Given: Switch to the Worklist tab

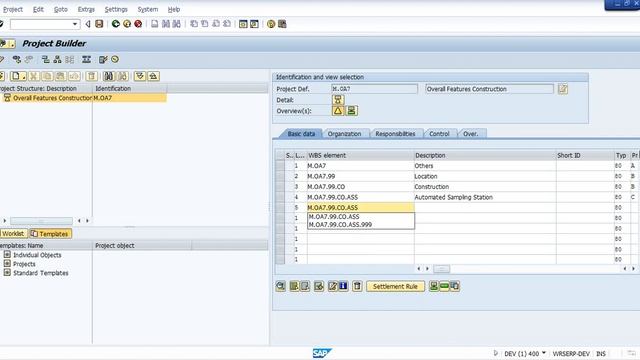Looking at the screenshot, I should coord(13,233).
